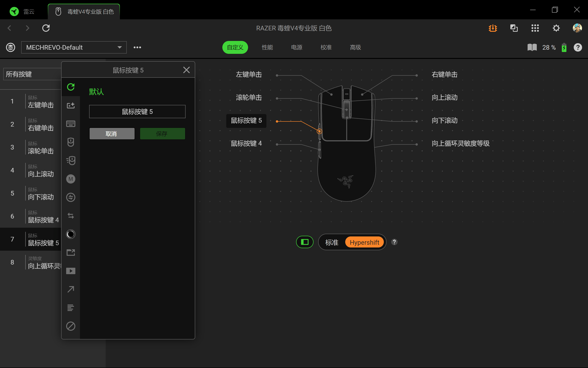Open the Razer Synapse 雷云 home tab
This screenshot has height=368, width=588.
[x=22, y=11]
